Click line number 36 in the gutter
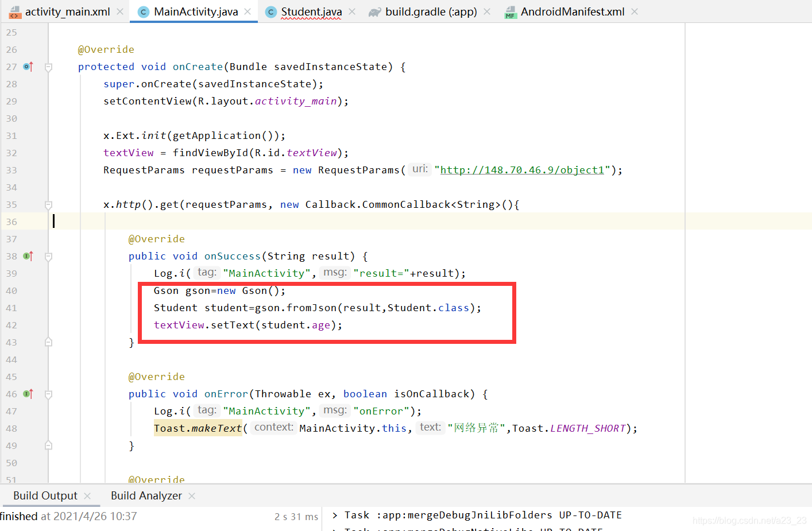Viewport: 812px width, 531px height. [11, 222]
